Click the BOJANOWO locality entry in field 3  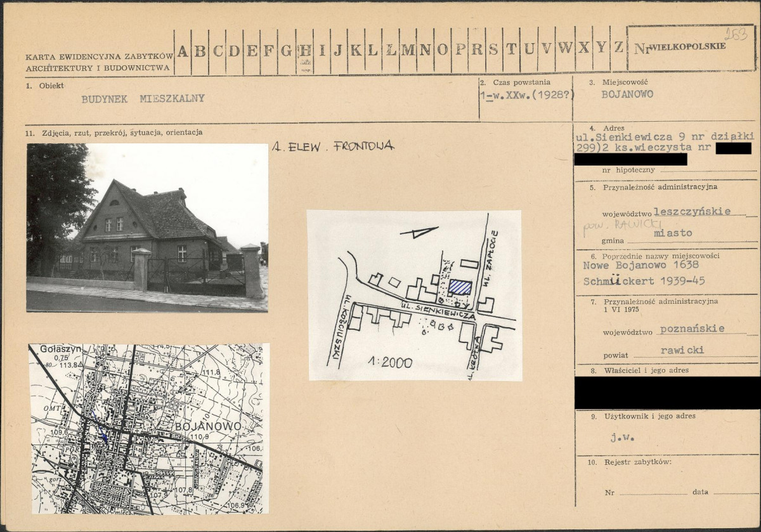627,94
